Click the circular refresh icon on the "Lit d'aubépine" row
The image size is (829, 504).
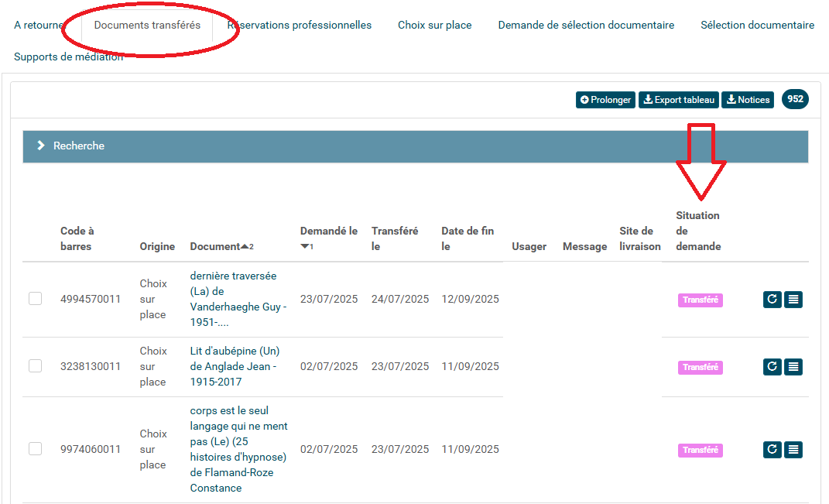772,367
